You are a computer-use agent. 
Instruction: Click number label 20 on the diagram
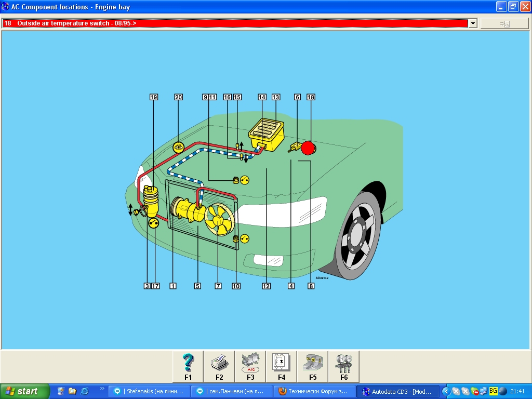click(179, 97)
